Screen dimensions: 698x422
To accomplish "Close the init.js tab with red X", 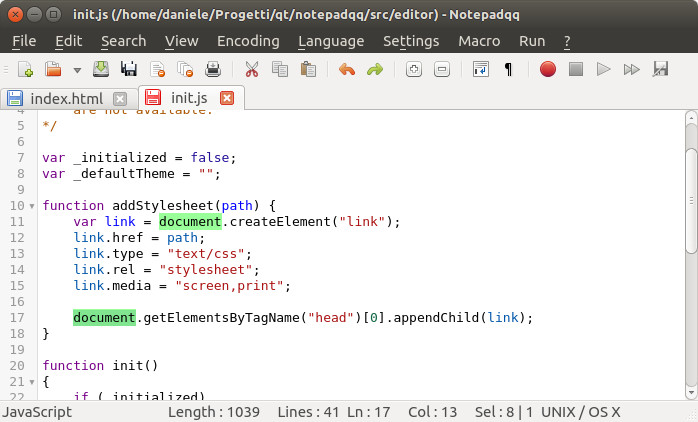I will pyautogui.click(x=227, y=98).
